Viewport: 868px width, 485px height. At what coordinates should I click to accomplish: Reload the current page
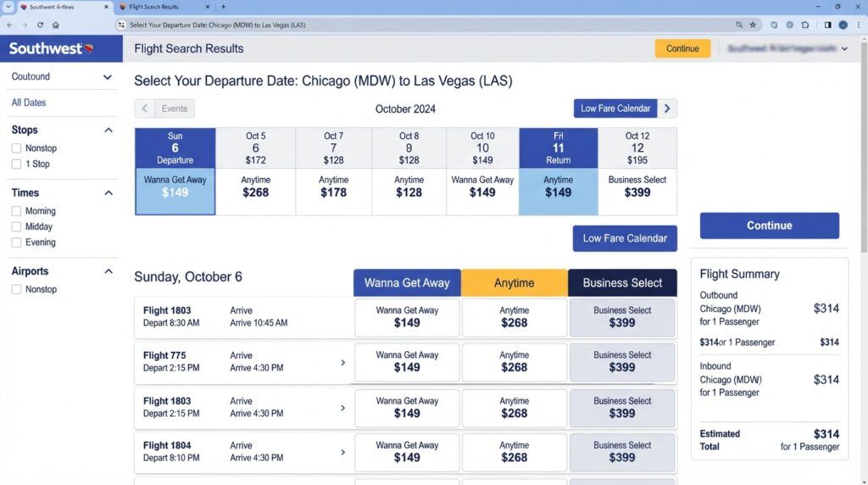40,25
